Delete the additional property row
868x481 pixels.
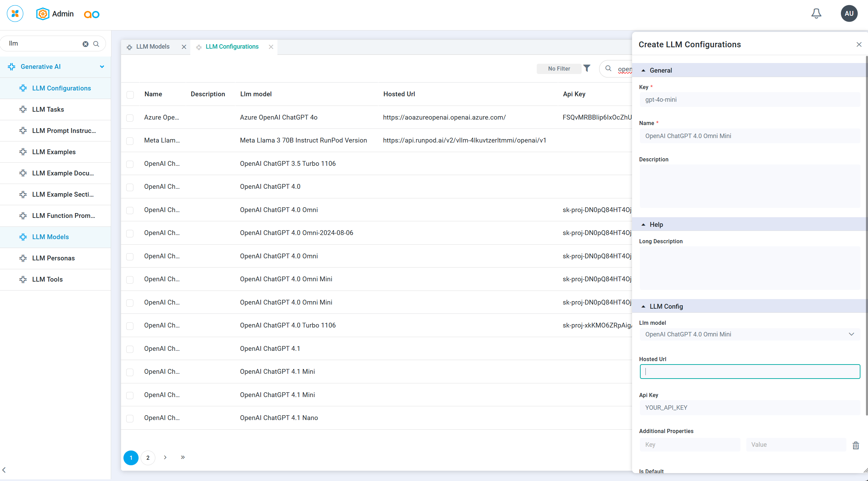[x=856, y=445]
